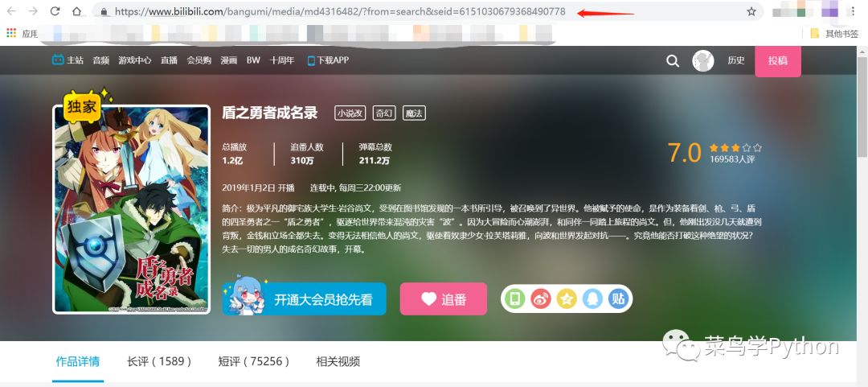The height and width of the screenshot is (387, 868).
Task: Share to QQ with blue penguin icon
Action: click(592, 298)
